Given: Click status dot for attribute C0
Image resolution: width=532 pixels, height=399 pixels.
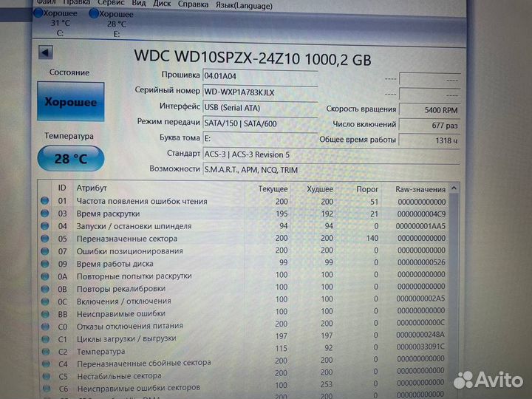Looking at the screenshot, I should 45,327.
